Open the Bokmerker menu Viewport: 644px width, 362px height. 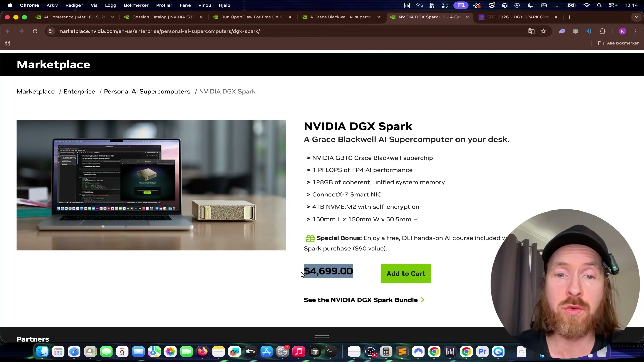(136, 5)
